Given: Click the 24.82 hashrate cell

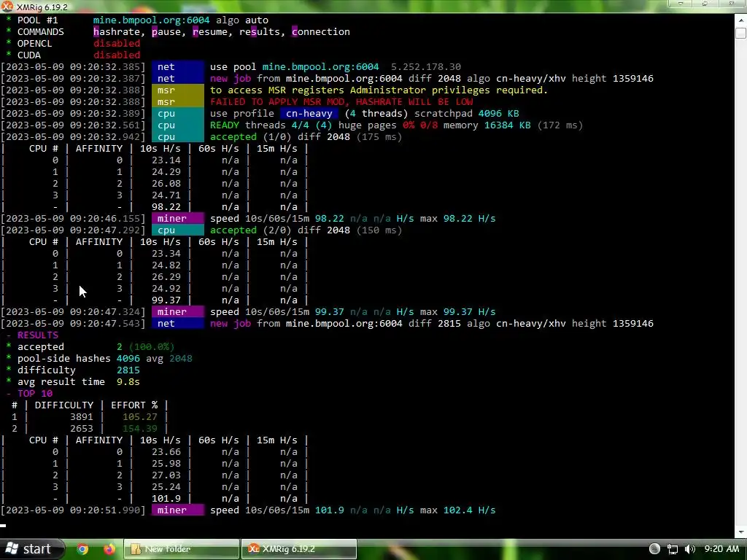Looking at the screenshot, I should [166, 265].
